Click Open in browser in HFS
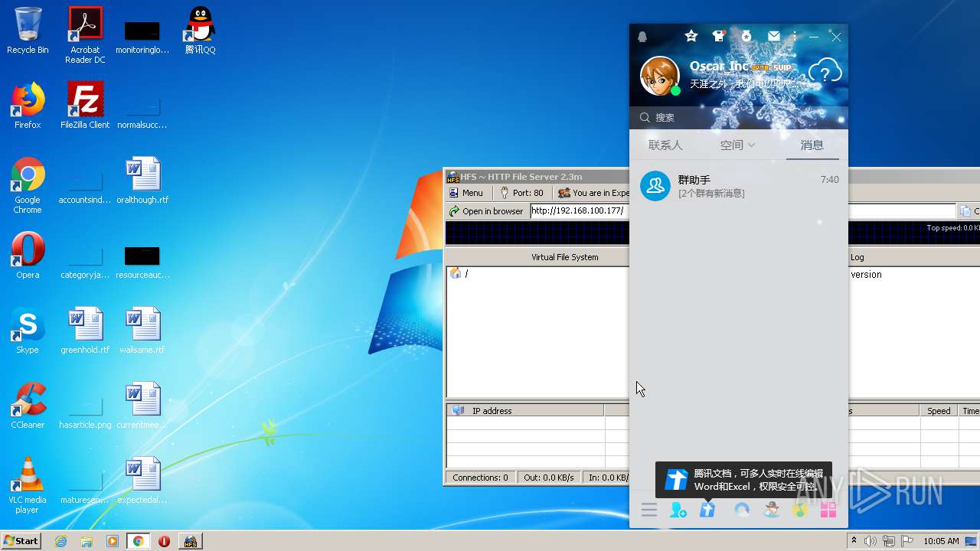 tap(487, 211)
